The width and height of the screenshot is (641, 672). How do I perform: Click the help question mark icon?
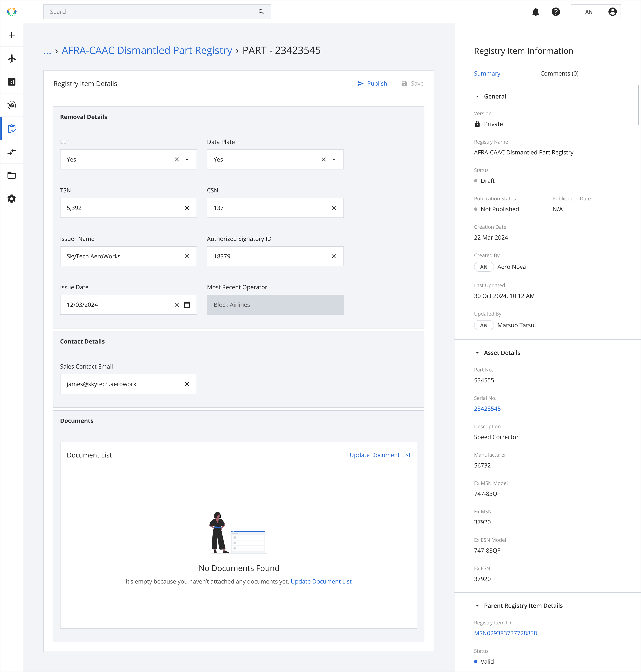tap(556, 12)
